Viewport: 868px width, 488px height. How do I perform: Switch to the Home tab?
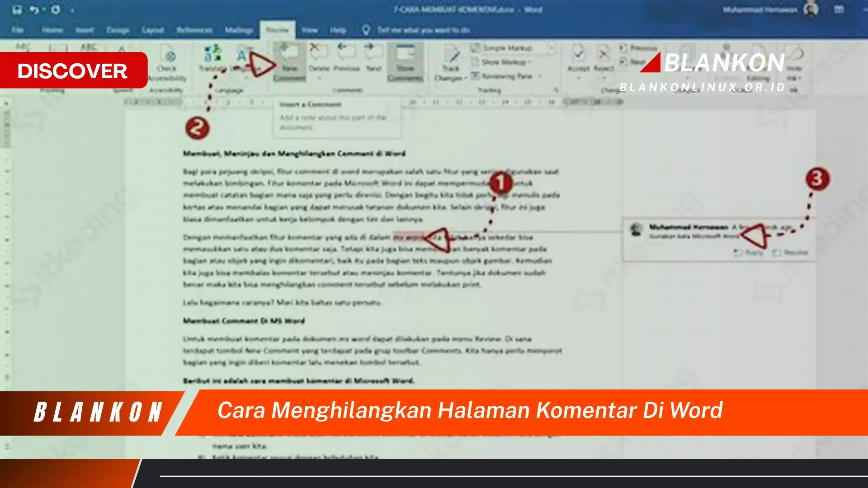(x=52, y=30)
